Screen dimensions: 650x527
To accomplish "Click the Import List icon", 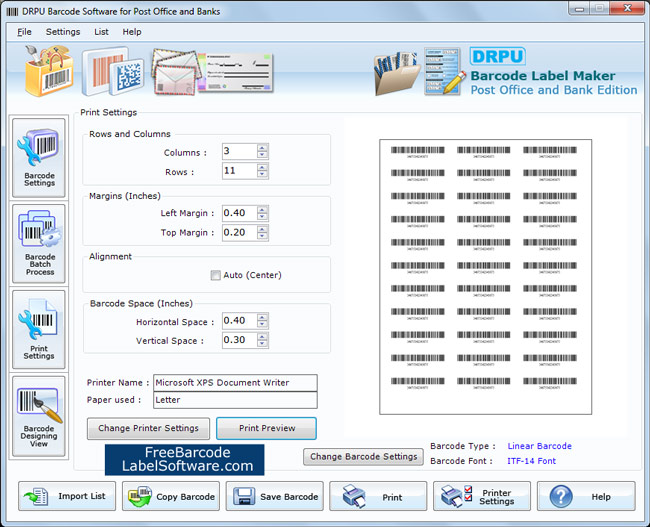I will (x=36, y=496).
